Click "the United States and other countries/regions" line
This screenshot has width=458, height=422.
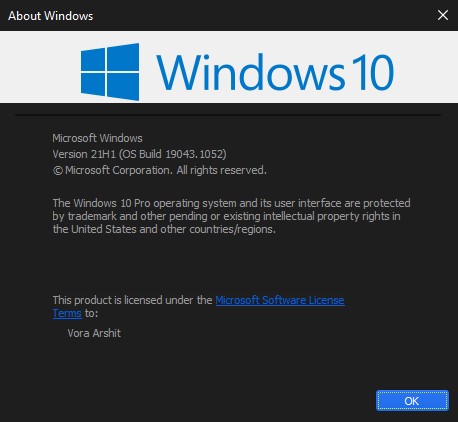click(164, 229)
